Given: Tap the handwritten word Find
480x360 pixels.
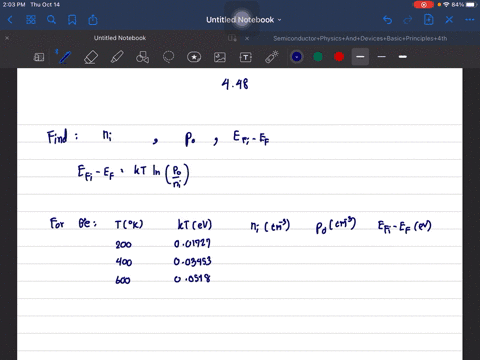Looking at the screenshot, I should tap(57, 137).
